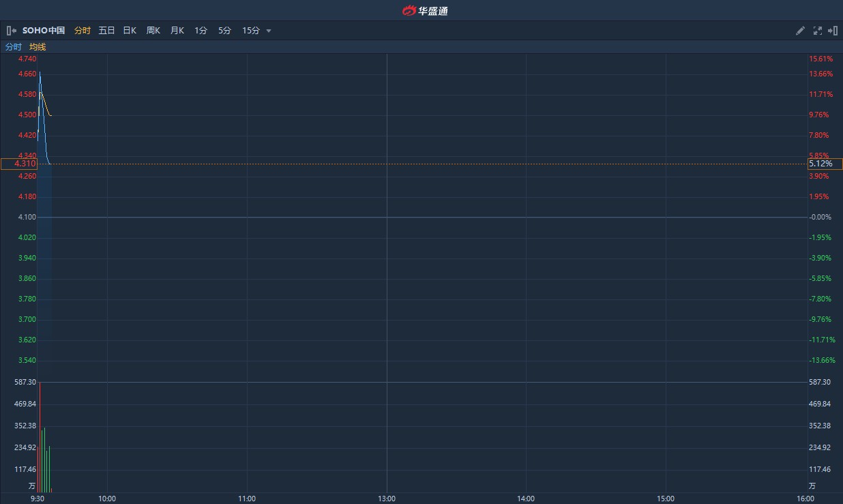Switch to the 月K chart tab

pyautogui.click(x=177, y=31)
